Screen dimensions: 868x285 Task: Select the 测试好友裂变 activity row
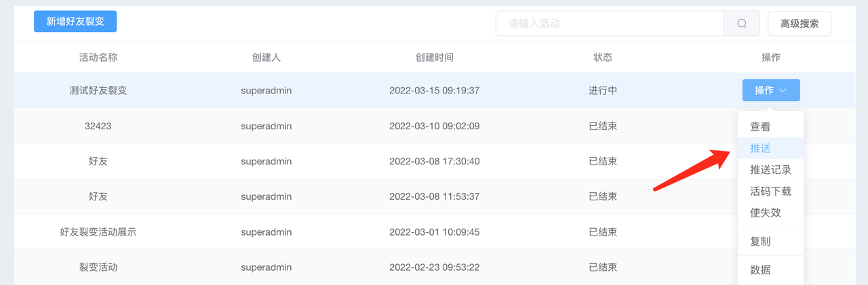point(435,90)
